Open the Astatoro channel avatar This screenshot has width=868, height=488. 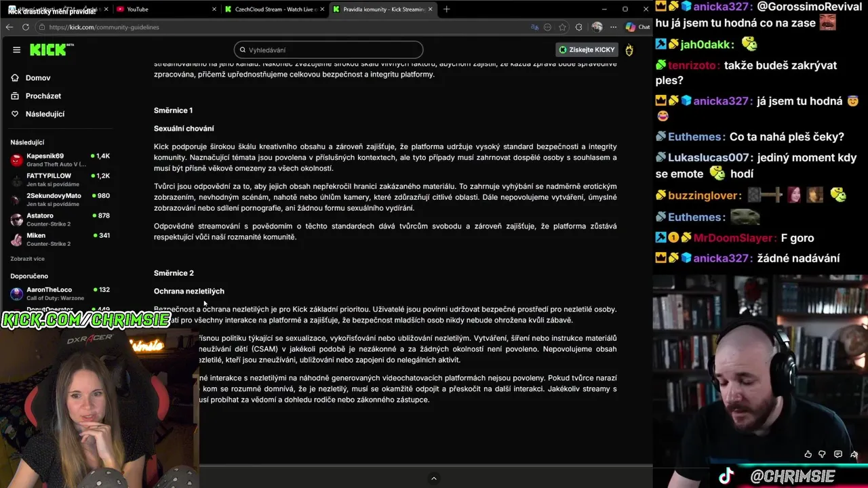click(17, 220)
